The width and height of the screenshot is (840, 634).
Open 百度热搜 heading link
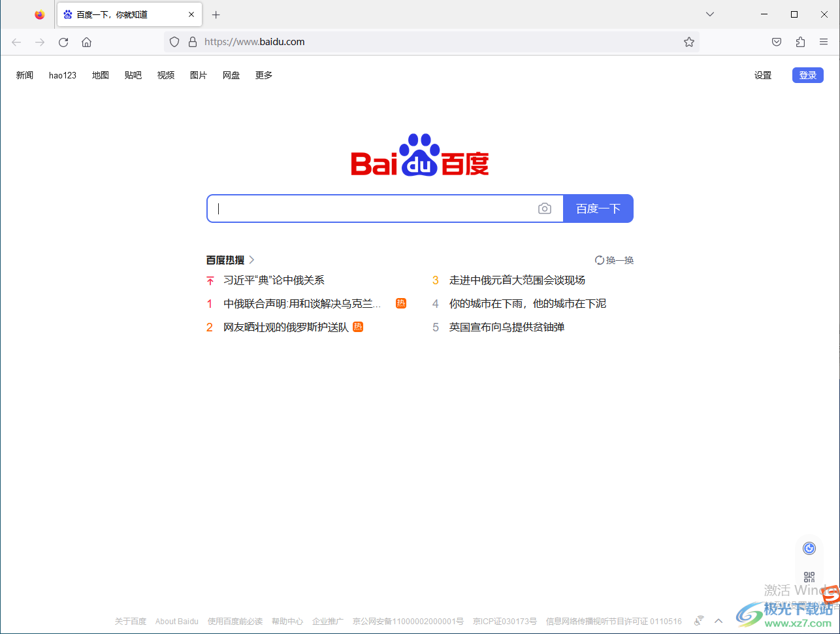(x=225, y=260)
